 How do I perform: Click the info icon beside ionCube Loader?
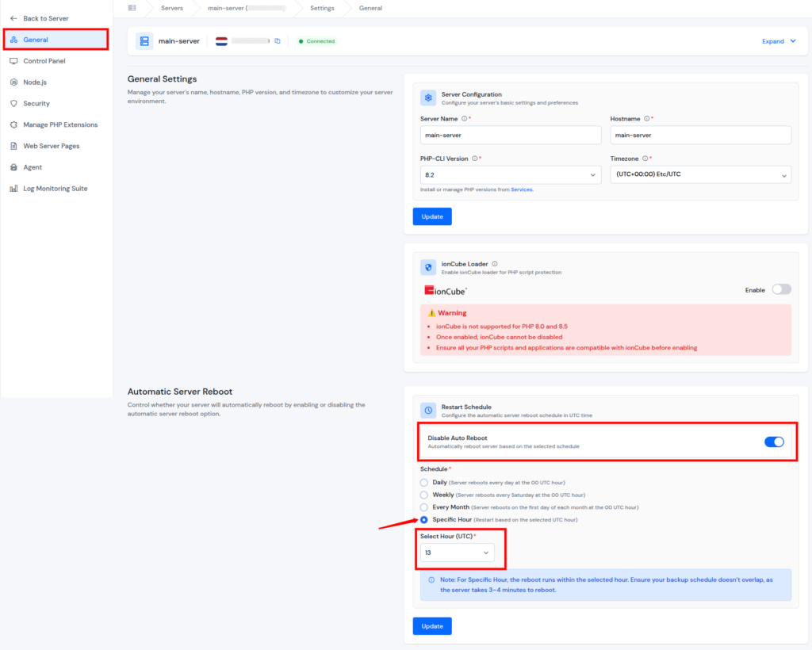[x=495, y=264]
